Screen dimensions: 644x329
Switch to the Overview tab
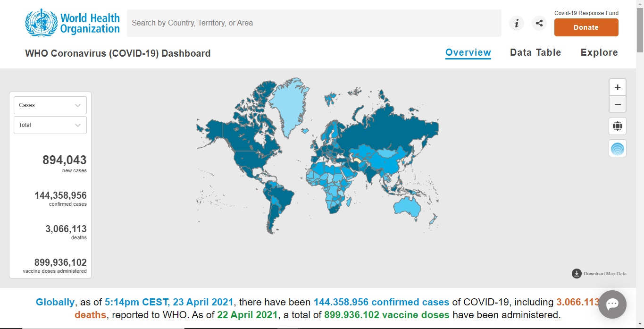click(468, 52)
